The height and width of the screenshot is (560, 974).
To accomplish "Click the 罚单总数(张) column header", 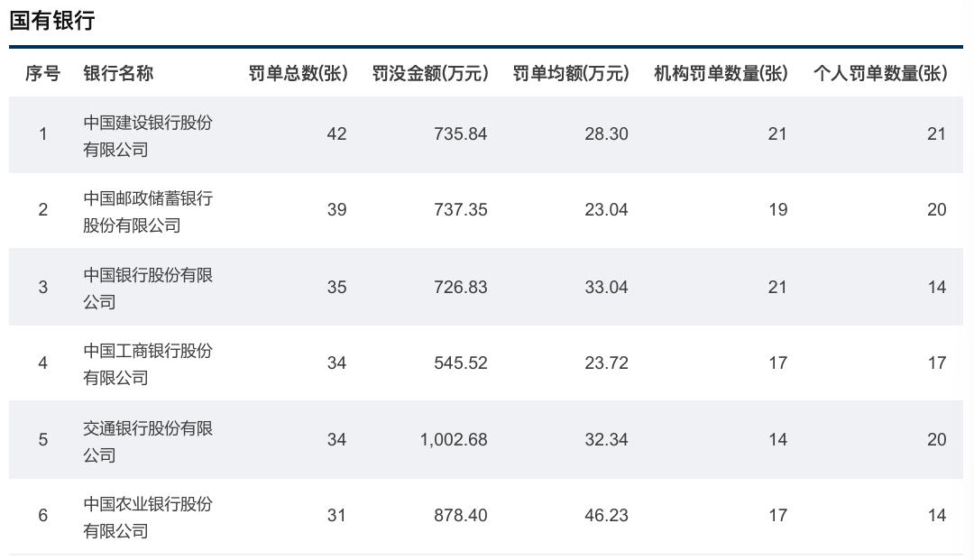I will pos(299,73).
